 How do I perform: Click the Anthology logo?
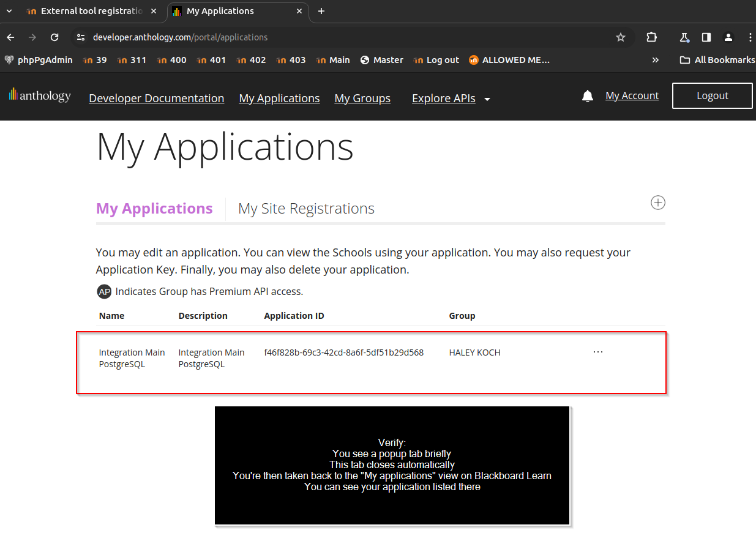40,95
